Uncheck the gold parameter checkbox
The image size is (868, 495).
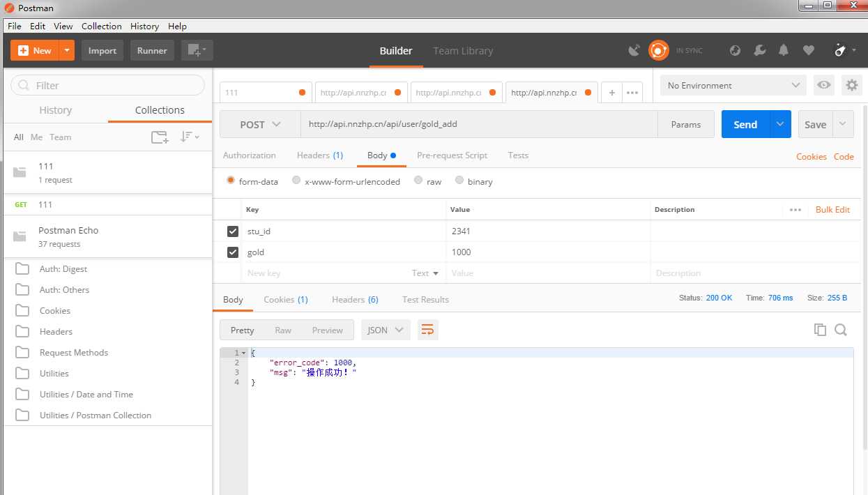point(233,252)
